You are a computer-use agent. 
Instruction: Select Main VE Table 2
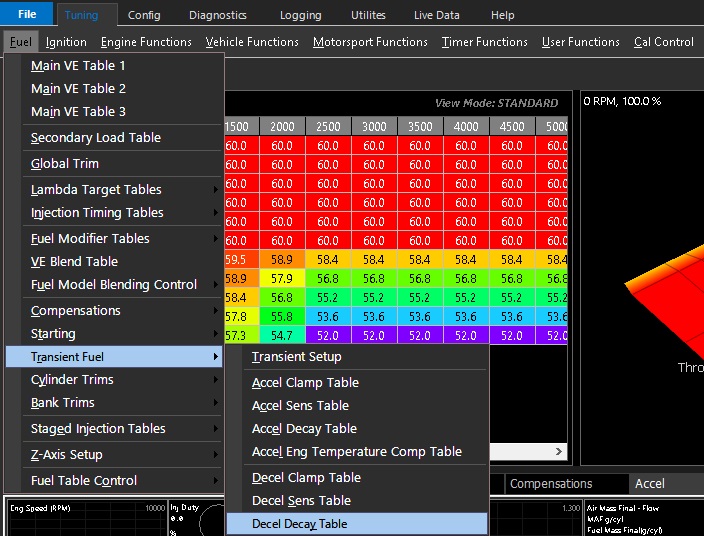tap(114, 88)
